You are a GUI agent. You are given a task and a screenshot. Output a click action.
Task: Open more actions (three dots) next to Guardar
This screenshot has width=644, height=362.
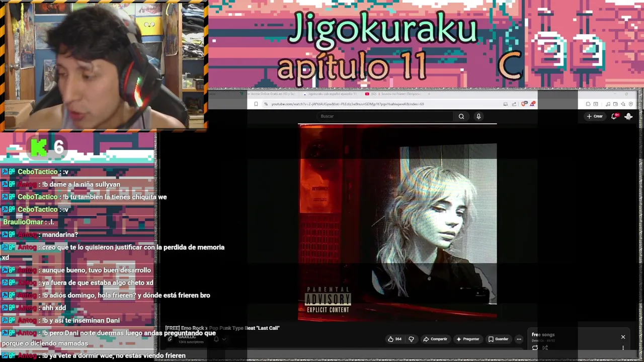519,339
